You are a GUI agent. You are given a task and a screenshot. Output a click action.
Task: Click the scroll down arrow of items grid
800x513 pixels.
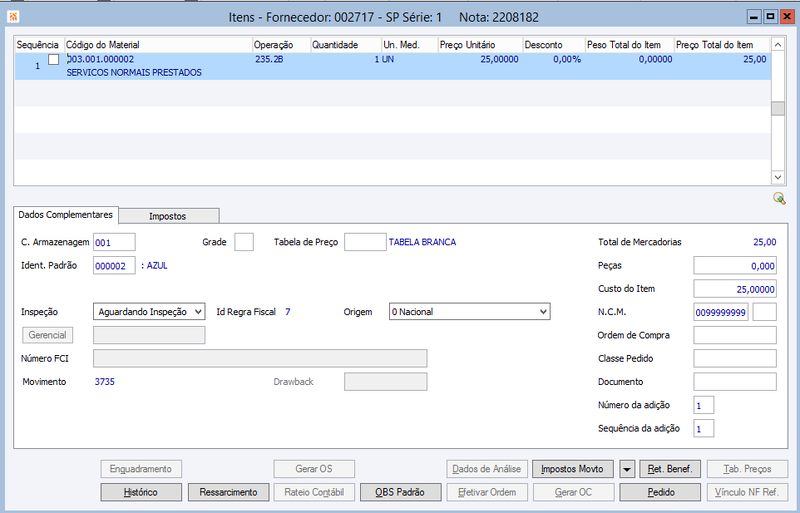(x=778, y=177)
